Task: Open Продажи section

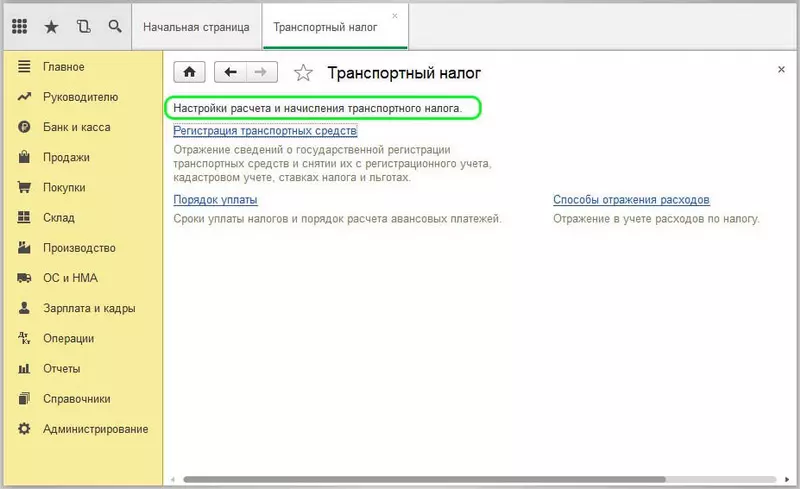Action: click(x=66, y=157)
